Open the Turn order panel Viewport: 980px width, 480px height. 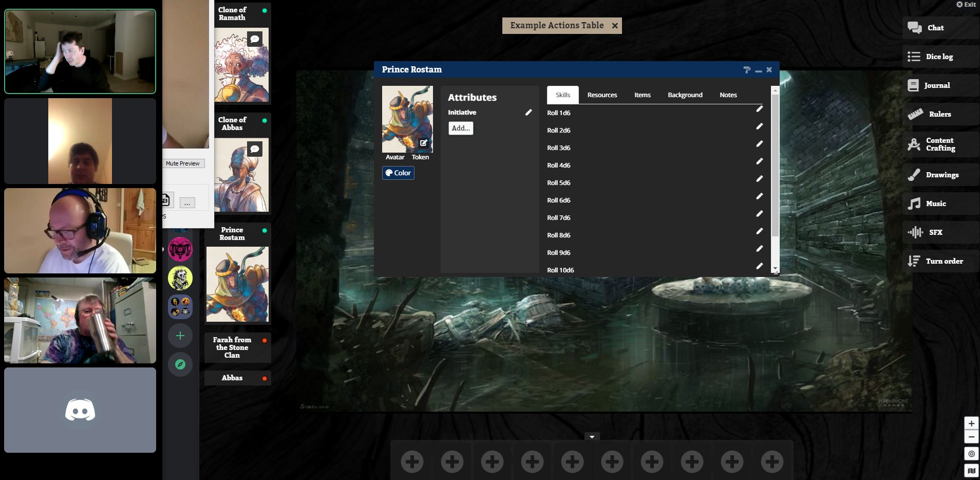click(944, 261)
